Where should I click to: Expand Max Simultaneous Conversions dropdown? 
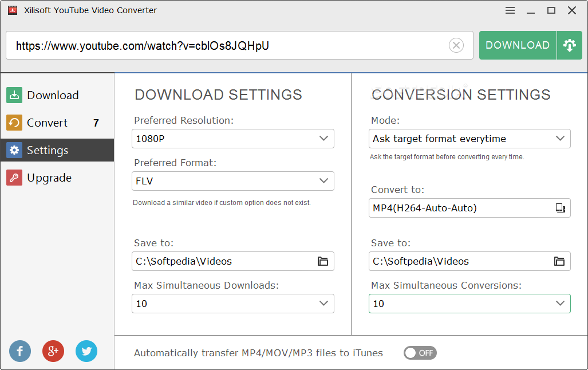pyautogui.click(x=469, y=304)
